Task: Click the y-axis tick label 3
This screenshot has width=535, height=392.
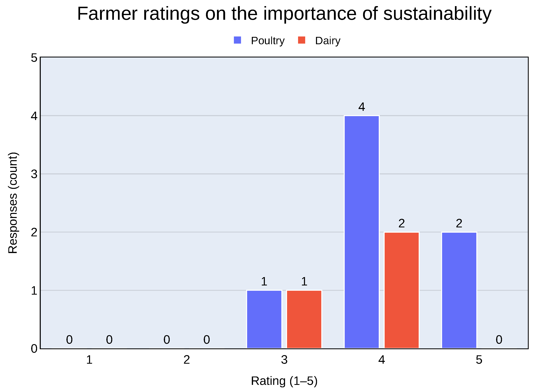Action: 34,174
